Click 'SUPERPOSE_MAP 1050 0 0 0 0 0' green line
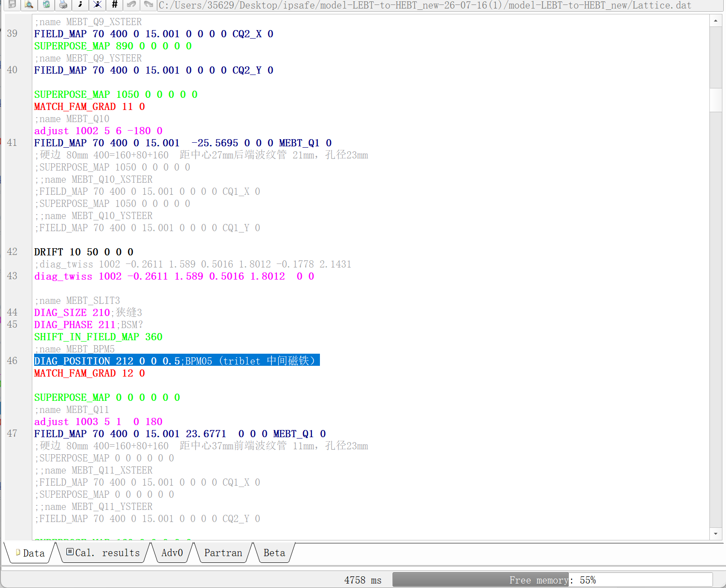Viewport: 726px width, 588px height. click(x=116, y=94)
